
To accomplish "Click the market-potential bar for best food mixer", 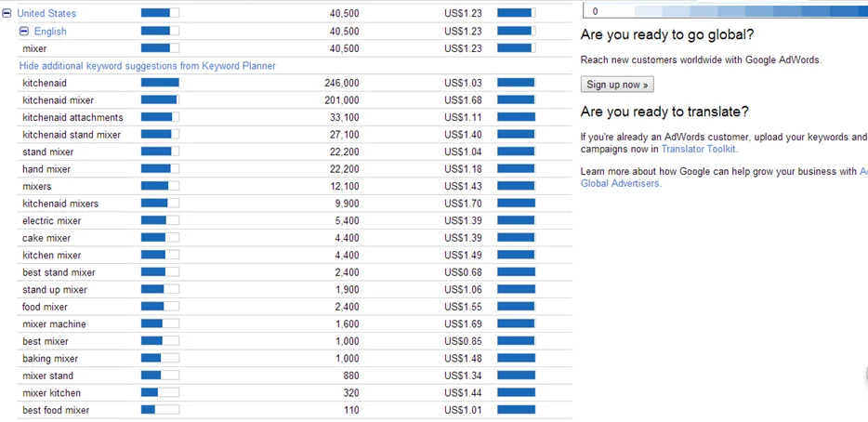I will tap(160, 410).
